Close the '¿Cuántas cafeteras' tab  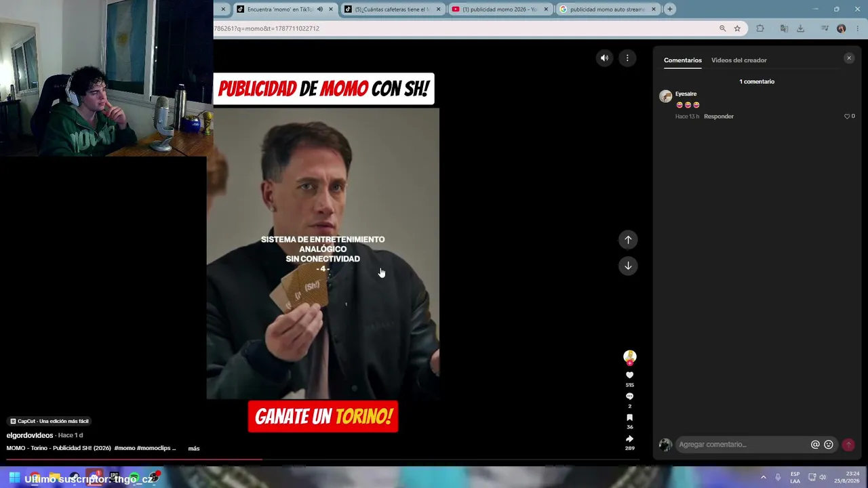438,9
